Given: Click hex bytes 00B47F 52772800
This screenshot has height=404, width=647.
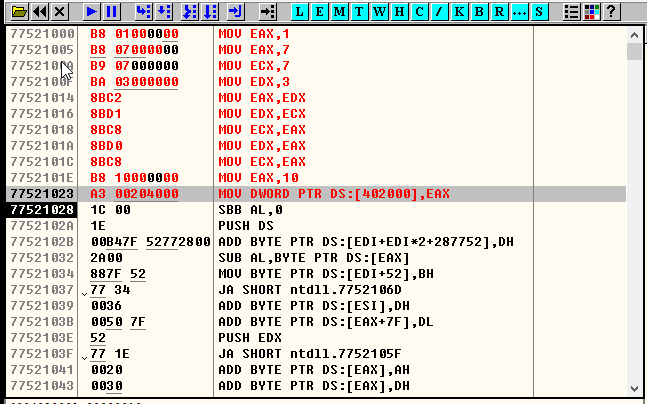Looking at the screenshot, I should coord(151,242).
